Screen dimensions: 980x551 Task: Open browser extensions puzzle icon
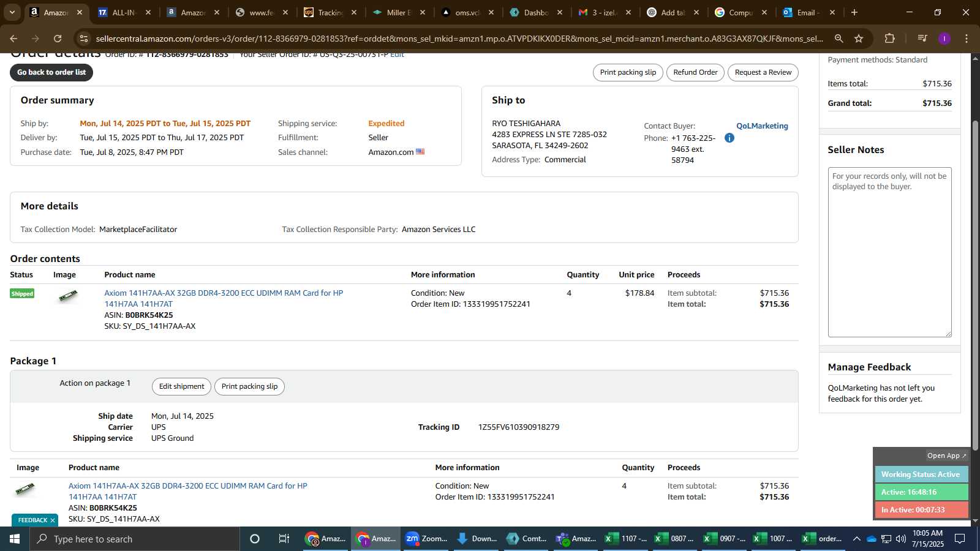coord(889,39)
